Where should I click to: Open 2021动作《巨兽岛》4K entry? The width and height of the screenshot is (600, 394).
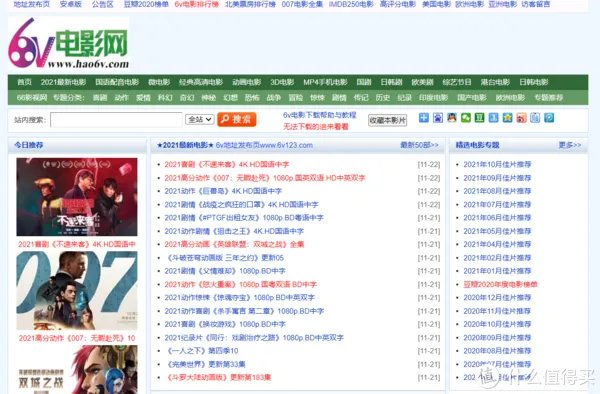pos(223,191)
